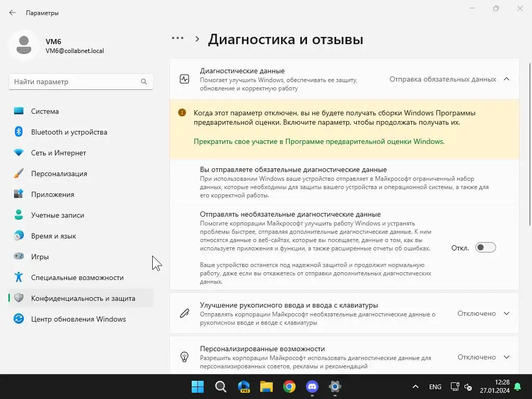Image resolution: width=532 pixels, height=399 pixels.
Task: Show hidden tray icons chevron
Action: (415, 387)
